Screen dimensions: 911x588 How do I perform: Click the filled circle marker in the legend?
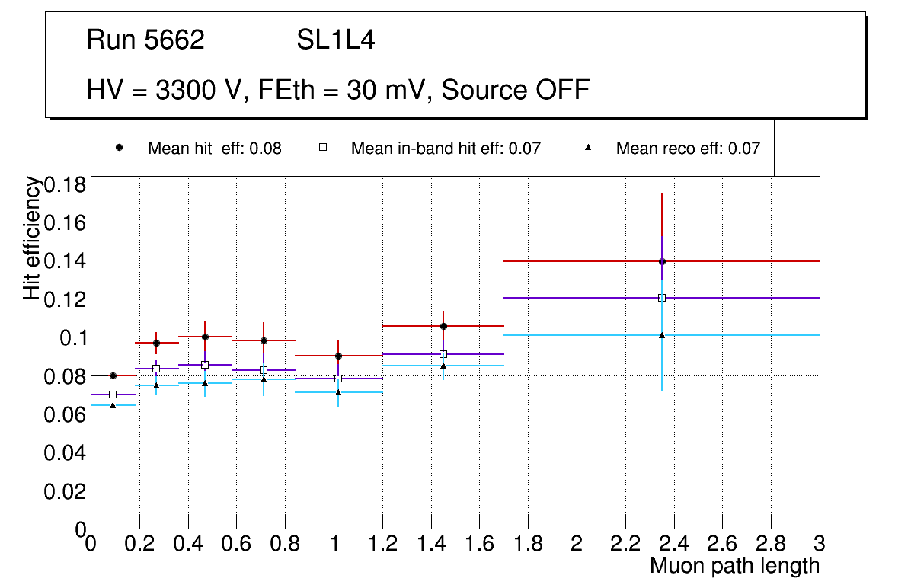click(x=119, y=148)
